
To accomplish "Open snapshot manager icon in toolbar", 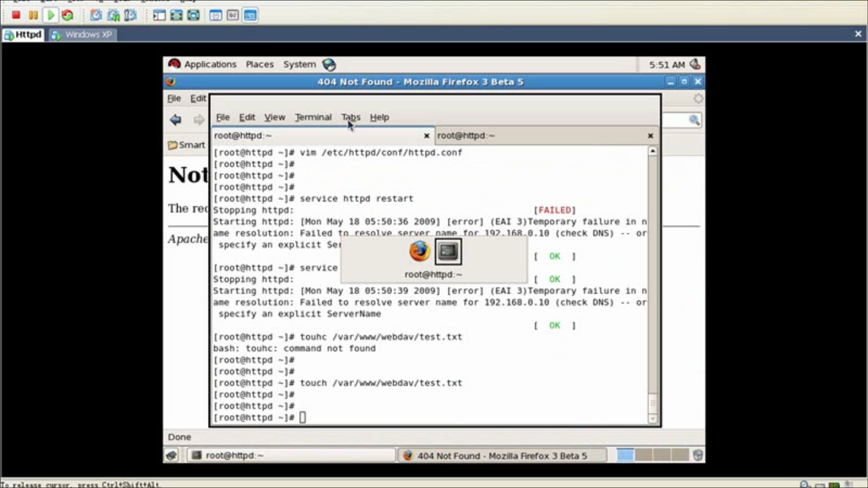I will click(130, 15).
